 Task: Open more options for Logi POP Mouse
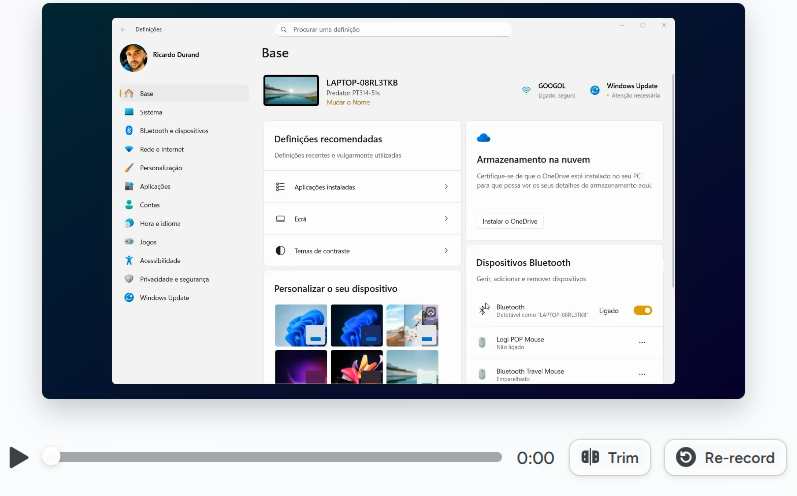tap(642, 342)
